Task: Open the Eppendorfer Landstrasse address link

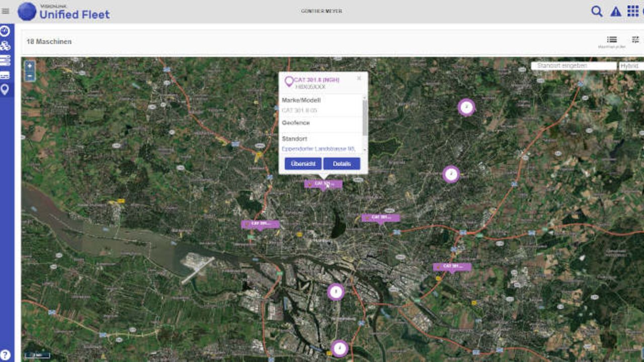Action: 318,149
